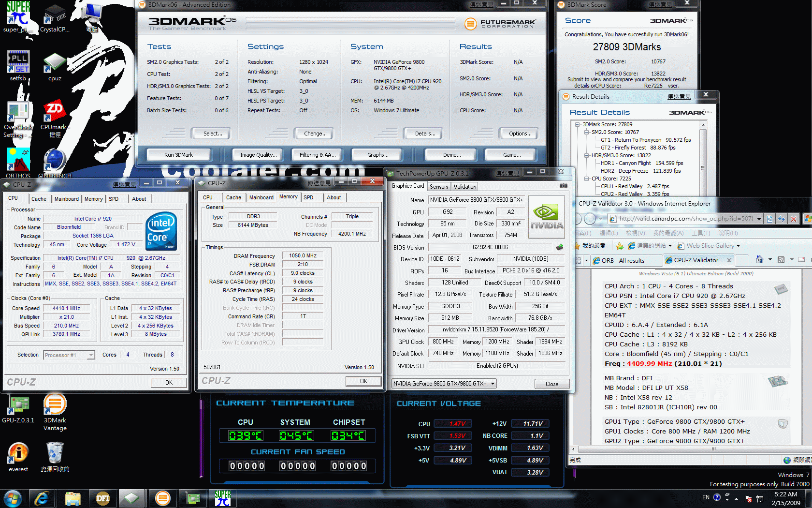Open the CINEBENCH desktop icon
Image resolution: width=812 pixels, height=508 pixels.
pyautogui.click(x=55, y=163)
